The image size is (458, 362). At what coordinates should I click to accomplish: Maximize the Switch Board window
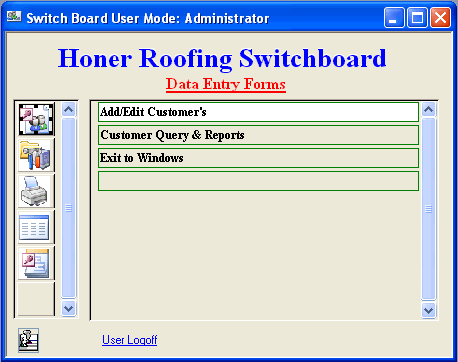417,18
